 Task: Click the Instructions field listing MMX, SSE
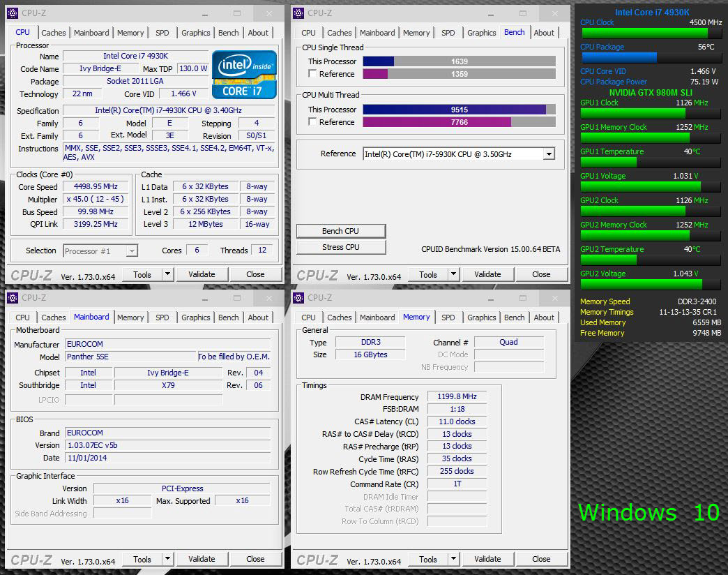(x=169, y=153)
